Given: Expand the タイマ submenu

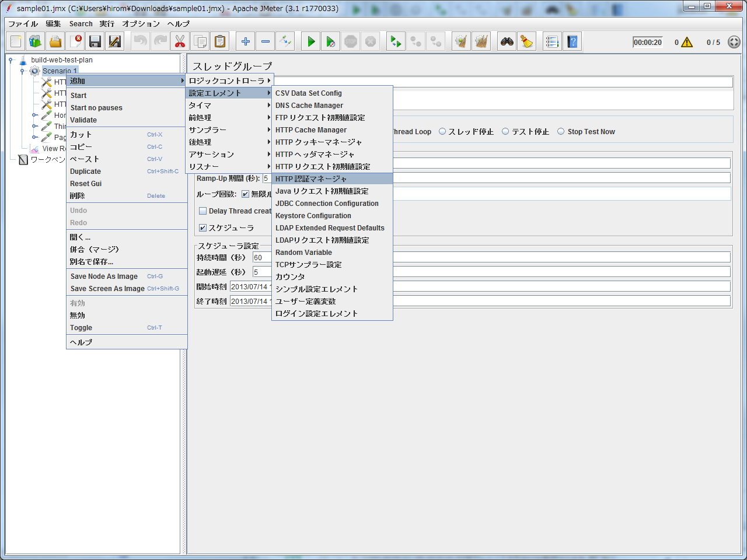Looking at the screenshot, I should [229, 106].
